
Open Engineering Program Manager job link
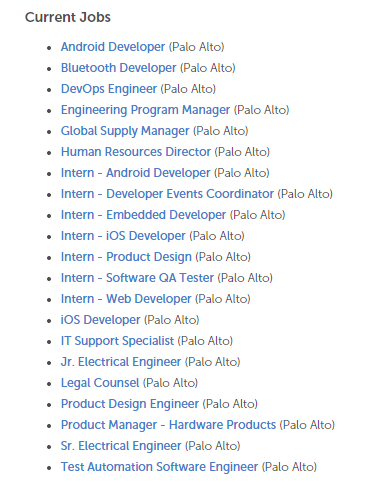click(145, 110)
